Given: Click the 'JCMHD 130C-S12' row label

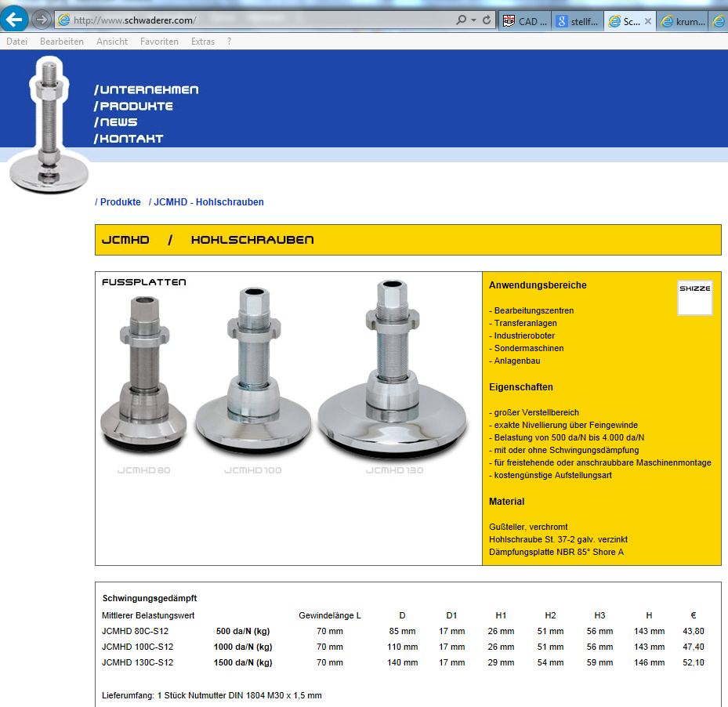Looking at the screenshot, I should coord(137,662).
